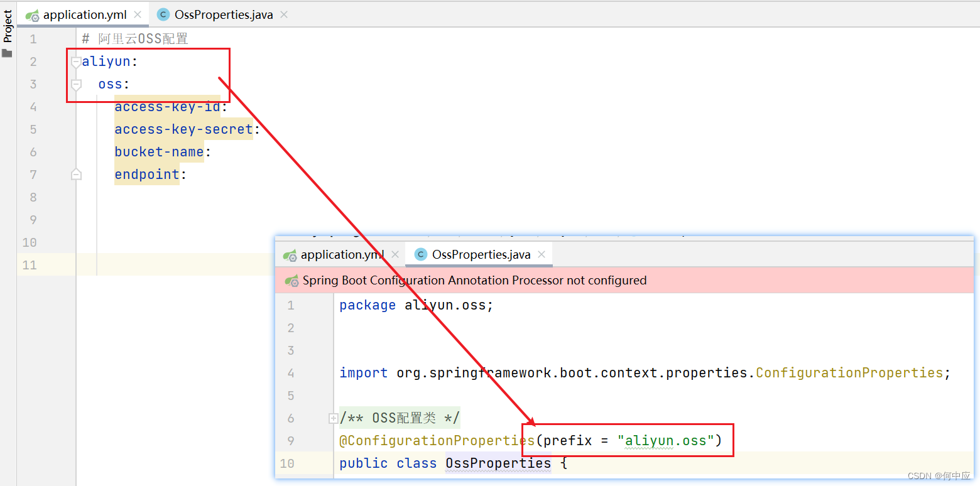Click the @ConfigurationProperties annotation

pyautogui.click(x=437, y=441)
